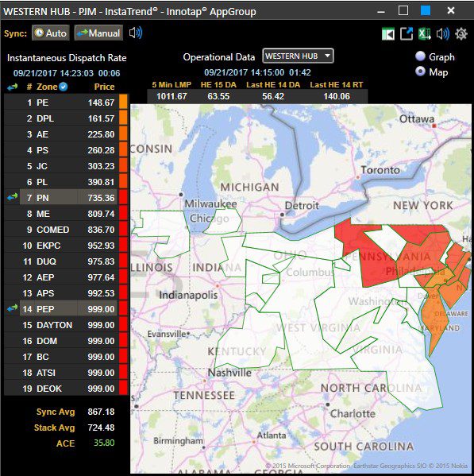Screen dimensions: 474x476
Task: Open settings with the gear icon
Action: click(x=461, y=33)
